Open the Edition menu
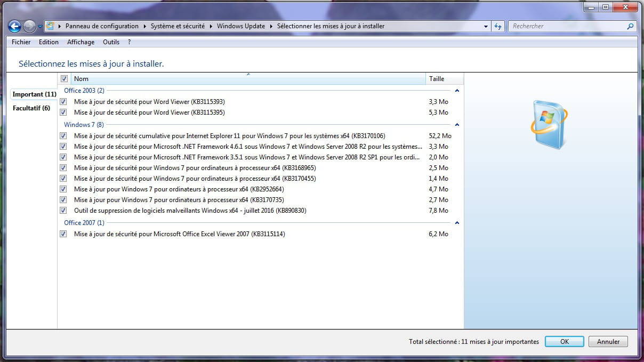This screenshot has height=362, width=644. coord(49,42)
